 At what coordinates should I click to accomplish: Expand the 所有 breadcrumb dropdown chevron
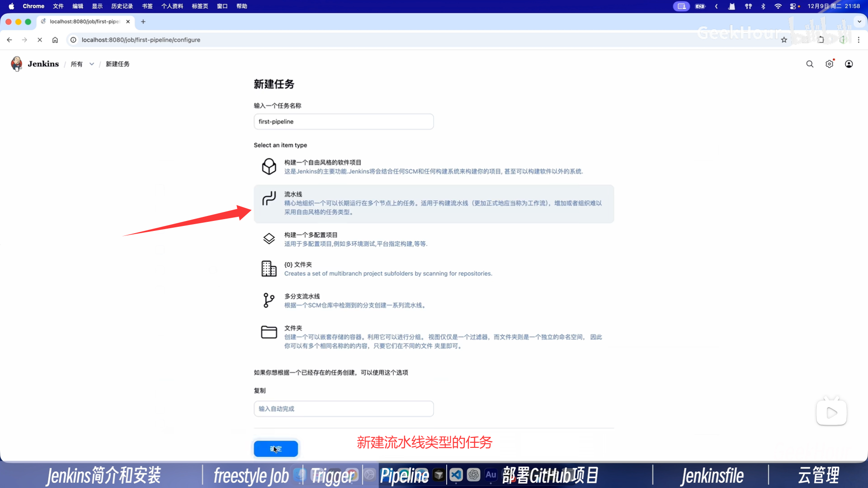click(92, 64)
